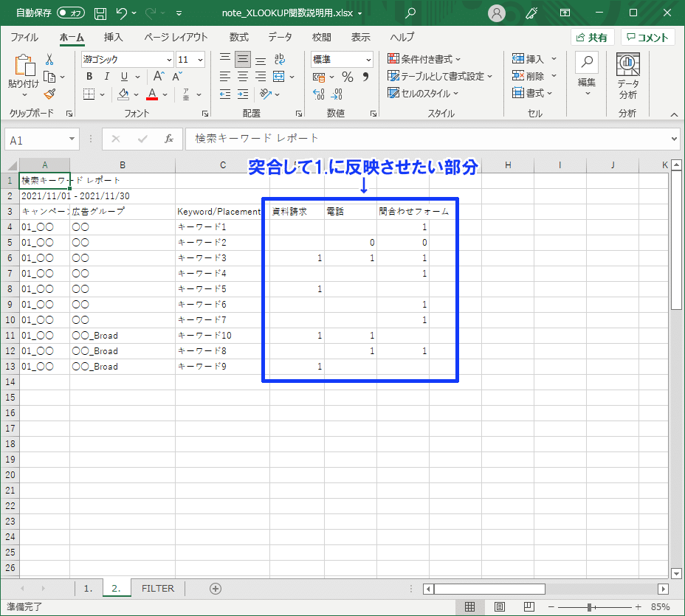The width and height of the screenshot is (685, 616).
Task: Apply yellow fill color bucket
Action: tap(123, 94)
